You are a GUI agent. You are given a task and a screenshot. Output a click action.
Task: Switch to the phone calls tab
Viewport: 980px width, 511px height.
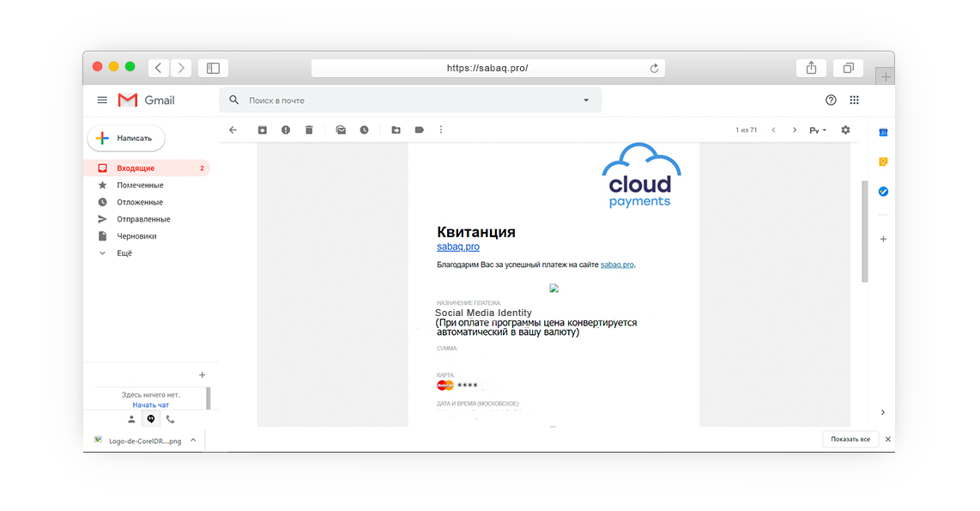coord(170,420)
